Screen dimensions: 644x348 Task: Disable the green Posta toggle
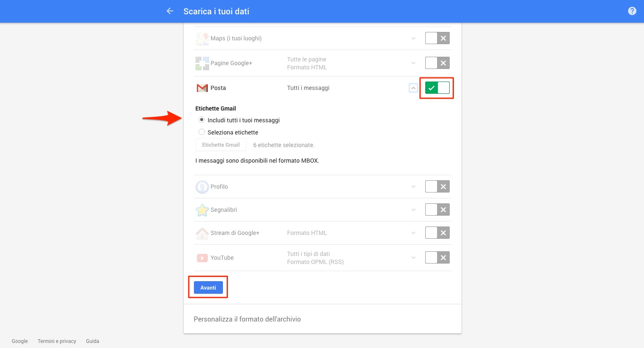[437, 88]
